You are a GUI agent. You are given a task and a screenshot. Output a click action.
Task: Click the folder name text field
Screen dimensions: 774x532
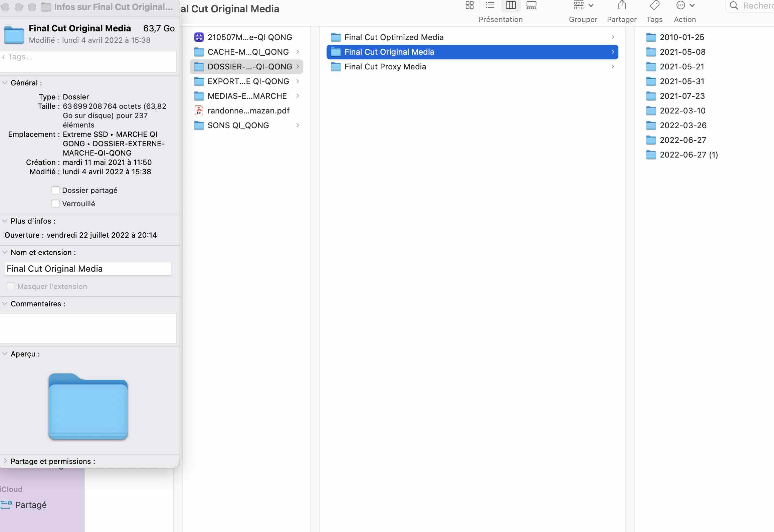(87, 269)
